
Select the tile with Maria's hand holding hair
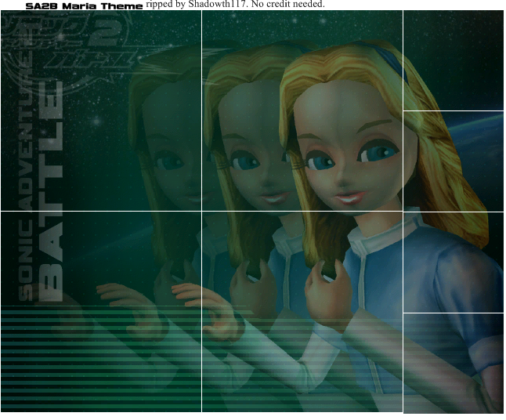[x=302, y=312]
